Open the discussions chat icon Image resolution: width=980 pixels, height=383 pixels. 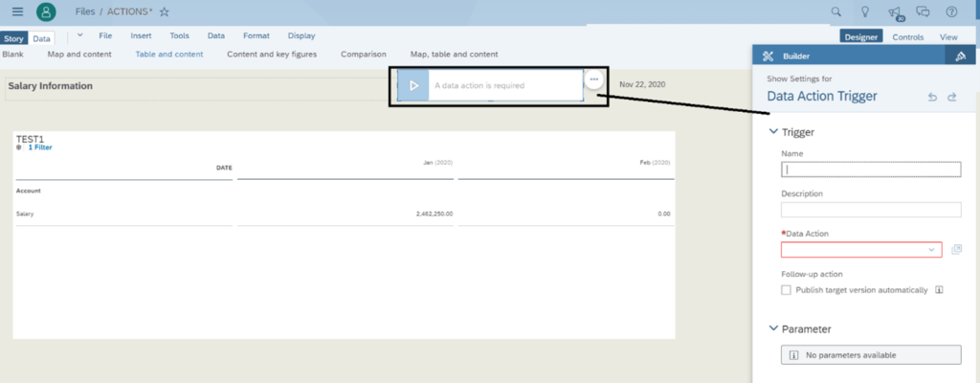point(924,11)
